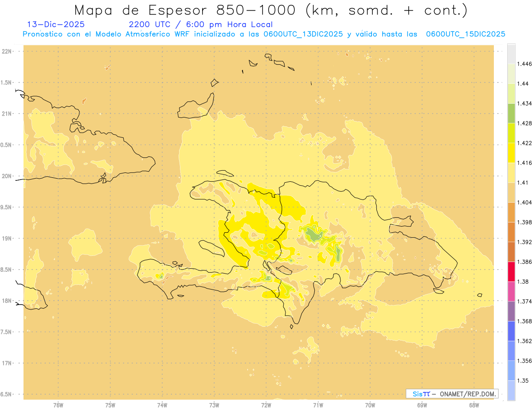Click the 70W longitude label
Viewport: 532px width, 411px height.
(370, 405)
